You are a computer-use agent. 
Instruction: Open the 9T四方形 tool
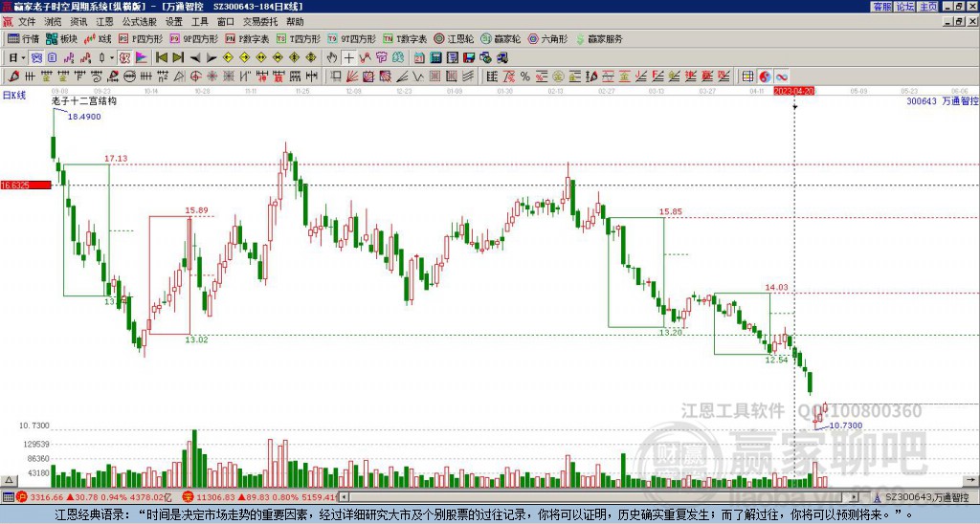pos(351,38)
